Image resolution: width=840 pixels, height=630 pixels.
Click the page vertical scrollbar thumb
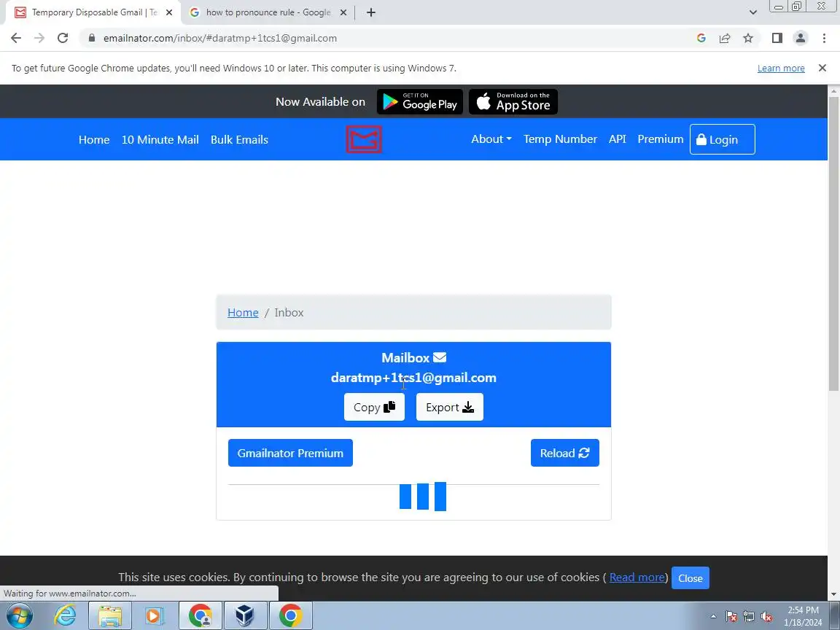833,244
